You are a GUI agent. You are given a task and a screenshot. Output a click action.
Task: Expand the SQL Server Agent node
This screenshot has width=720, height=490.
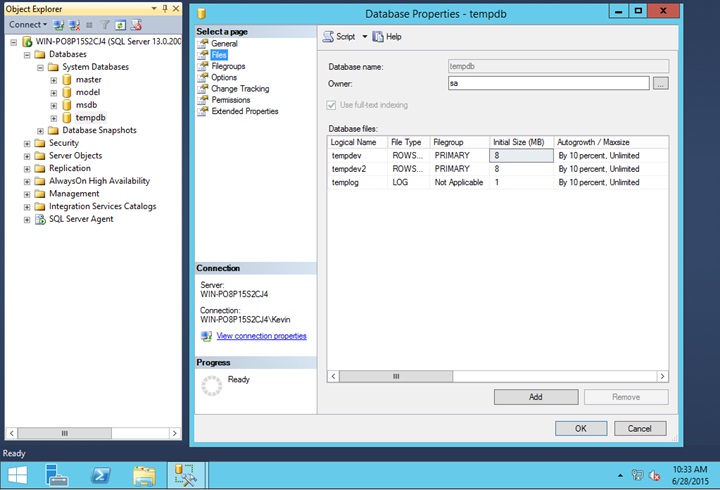27,220
